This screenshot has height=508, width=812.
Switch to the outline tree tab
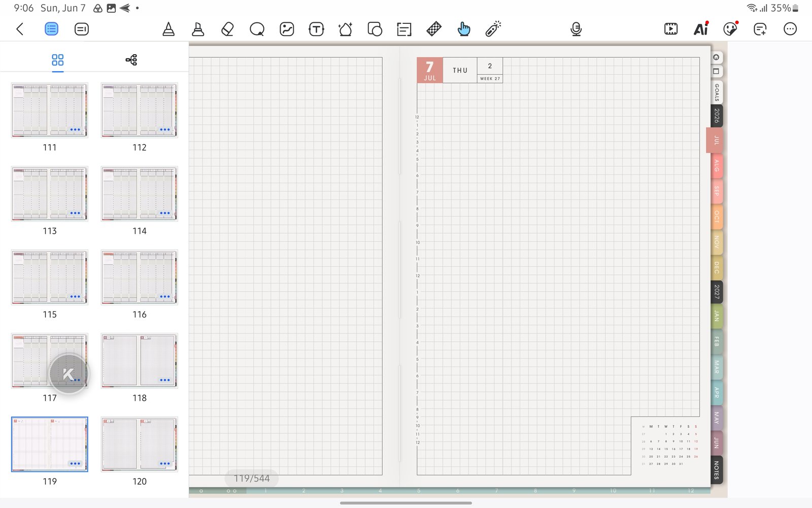click(x=131, y=60)
